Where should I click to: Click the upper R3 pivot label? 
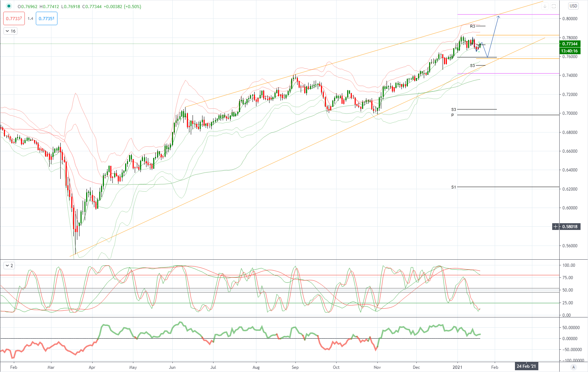point(472,26)
